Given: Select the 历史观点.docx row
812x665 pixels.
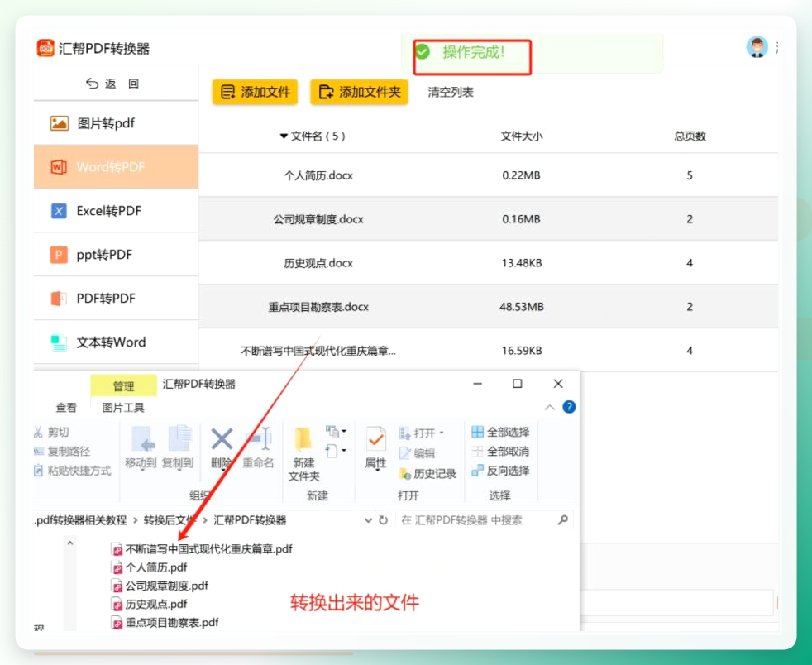Looking at the screenshot, I should [x=488, y=262].
